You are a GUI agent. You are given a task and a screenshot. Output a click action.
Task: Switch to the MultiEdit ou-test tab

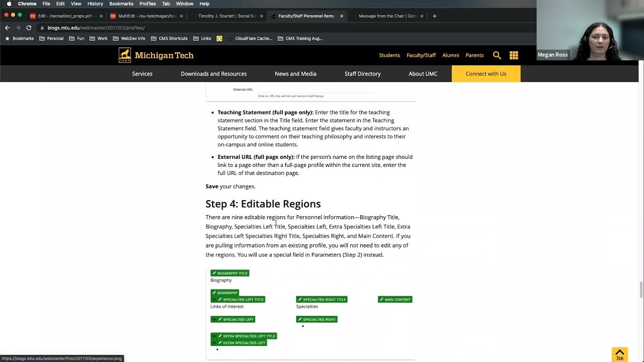[146, 16]
